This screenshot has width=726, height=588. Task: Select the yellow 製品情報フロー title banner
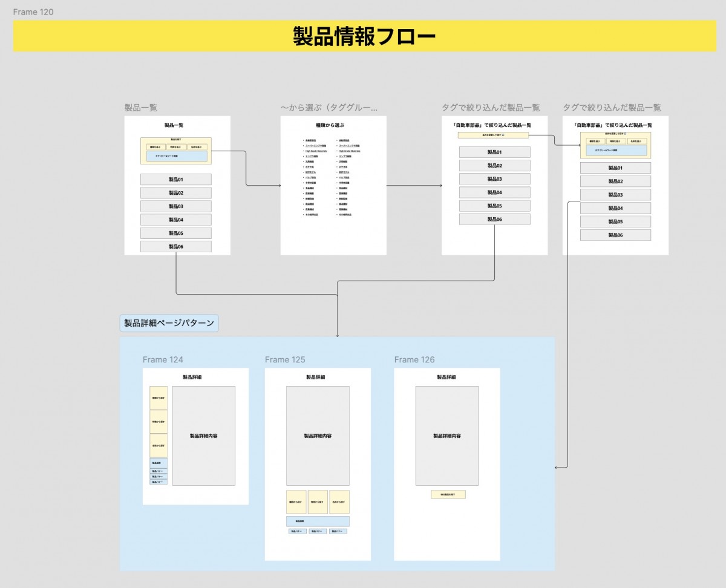364,36
